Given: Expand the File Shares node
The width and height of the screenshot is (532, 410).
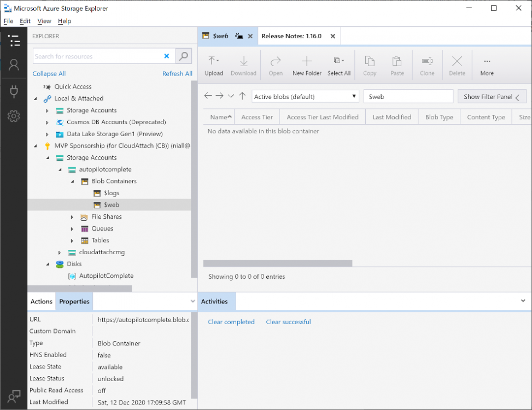Looking at the screenshot, I should 72,217.
